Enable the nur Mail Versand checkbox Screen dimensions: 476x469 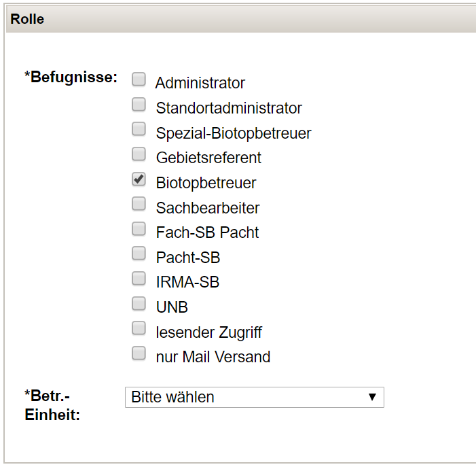139,353
